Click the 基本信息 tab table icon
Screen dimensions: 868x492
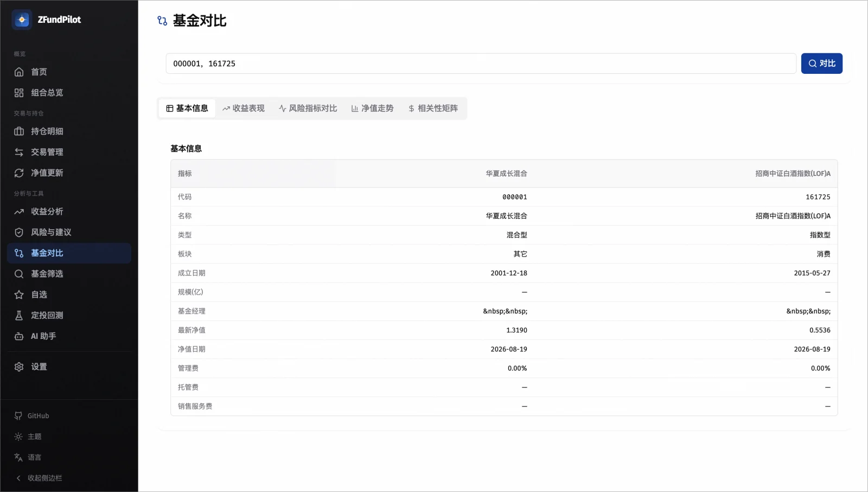(x=170, y=109)
